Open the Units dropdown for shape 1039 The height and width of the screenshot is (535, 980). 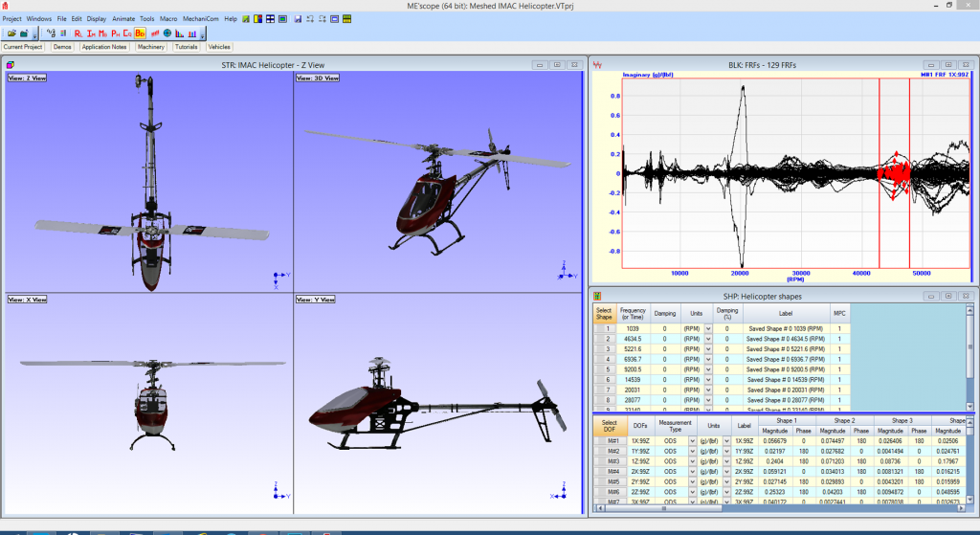708,328
